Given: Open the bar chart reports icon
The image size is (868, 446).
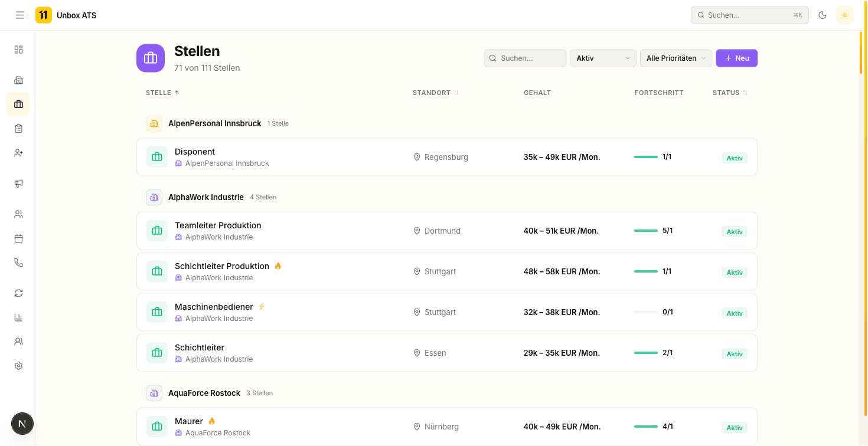Looking at the screenshot, I should pyautogui.click(x=18, y=317).
